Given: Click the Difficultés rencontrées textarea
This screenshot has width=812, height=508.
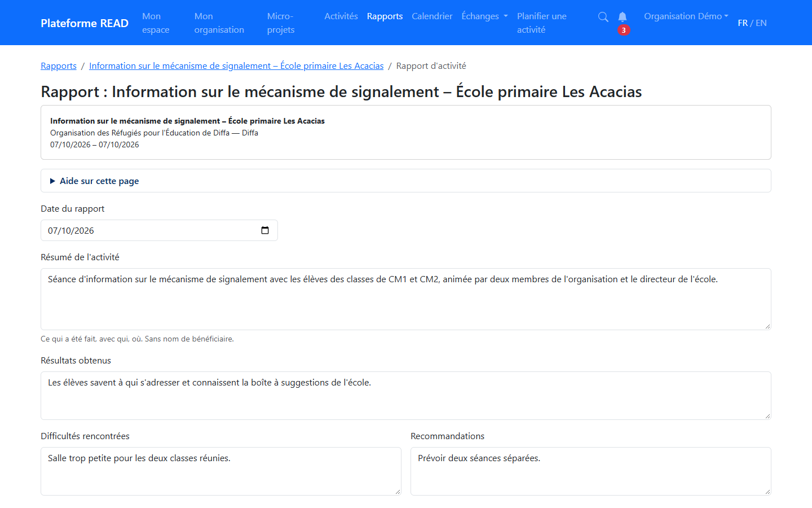Looking at the screenshot, I should point(221,471).
